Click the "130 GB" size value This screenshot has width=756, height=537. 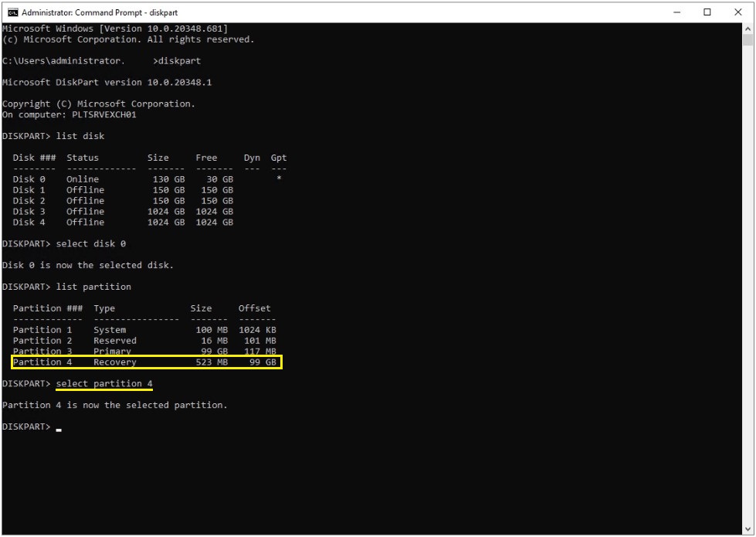(169, 179)
